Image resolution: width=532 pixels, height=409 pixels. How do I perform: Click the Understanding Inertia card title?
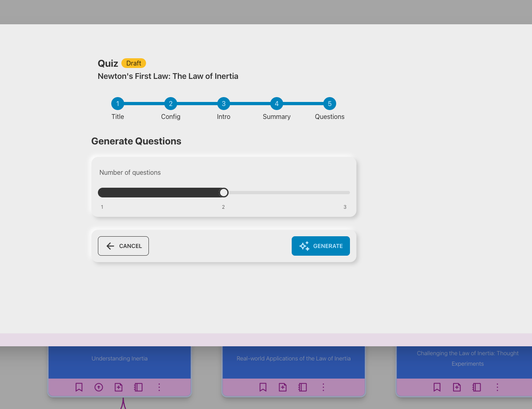pos(120,358)
